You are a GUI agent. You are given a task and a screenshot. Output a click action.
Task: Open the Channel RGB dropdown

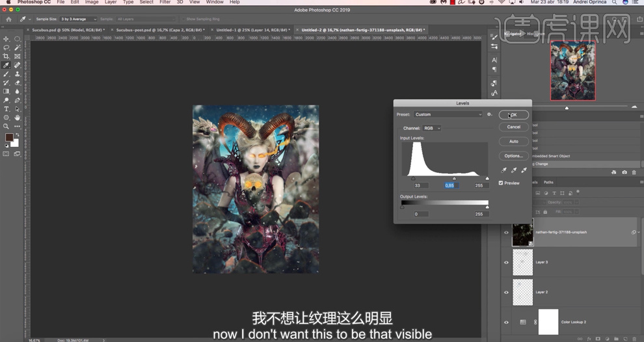click(431, 128)
